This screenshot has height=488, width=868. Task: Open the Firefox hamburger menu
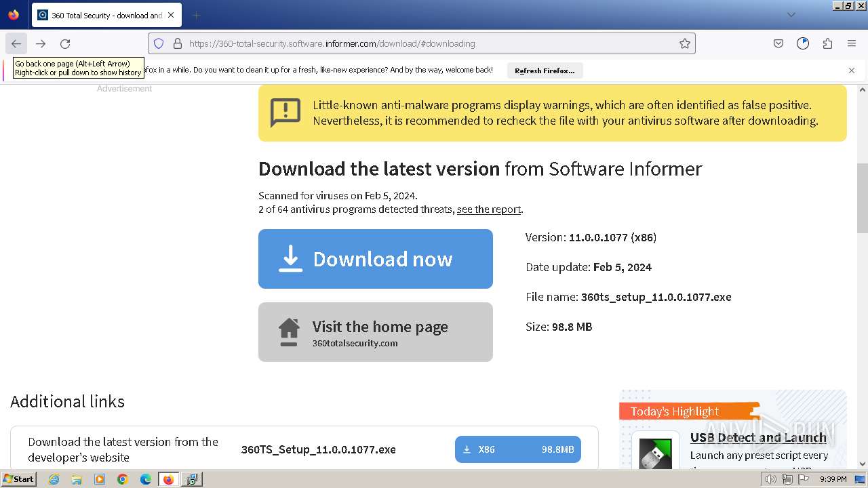click(x=852, y=43)
